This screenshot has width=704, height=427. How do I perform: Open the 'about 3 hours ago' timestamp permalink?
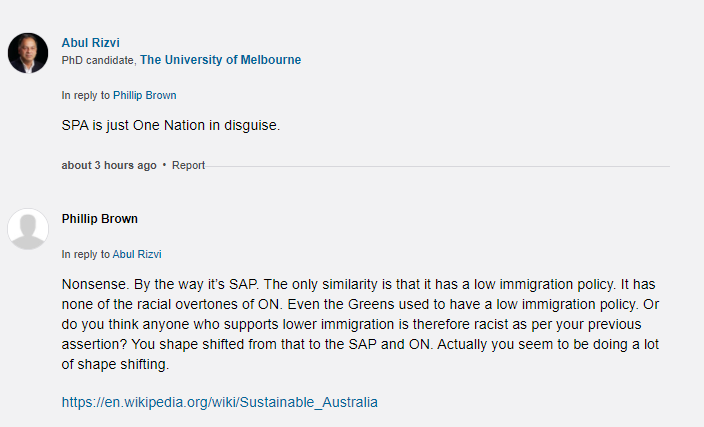(109, 166)
